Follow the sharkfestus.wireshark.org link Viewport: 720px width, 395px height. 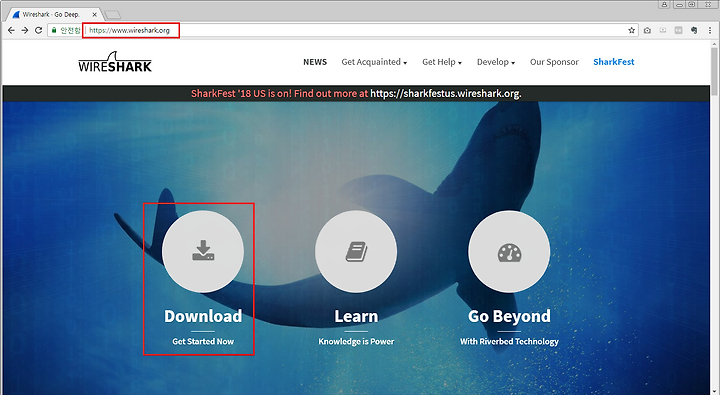[445, 94]
